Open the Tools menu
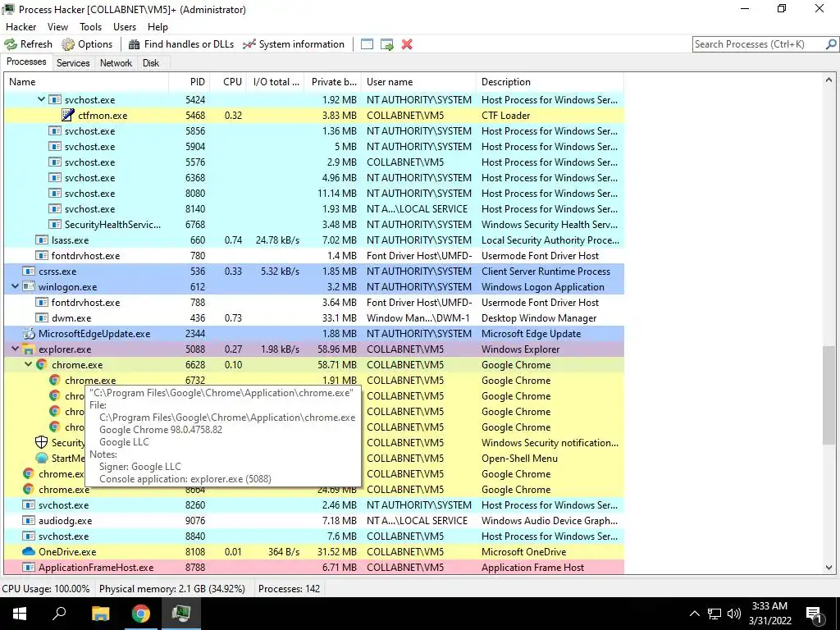 (90, 27)
